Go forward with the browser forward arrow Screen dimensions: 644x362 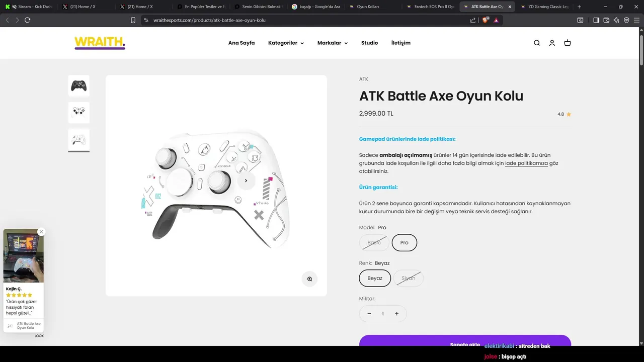(17, 20)
